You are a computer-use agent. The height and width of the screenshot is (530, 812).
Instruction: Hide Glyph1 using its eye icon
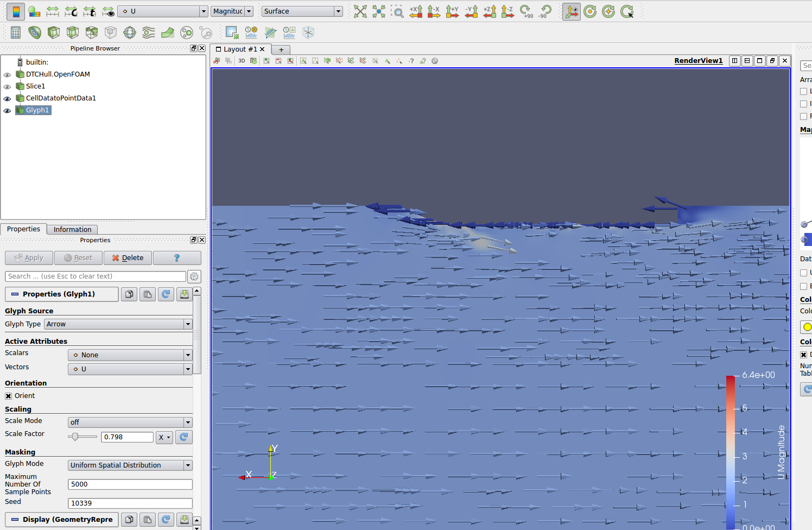pyautogui.click(x=7, y=111)
